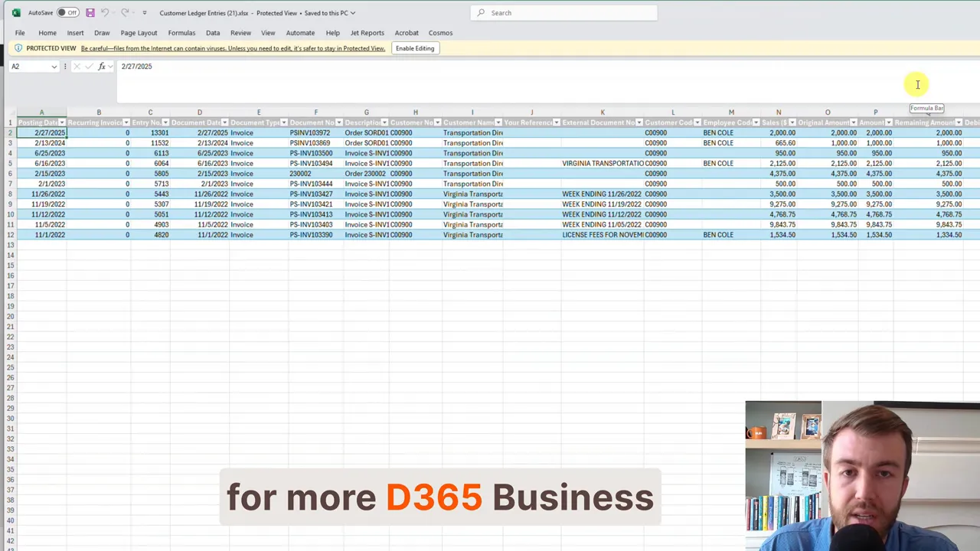
Task: Click the Redo icon
Action: pos(125,12)
